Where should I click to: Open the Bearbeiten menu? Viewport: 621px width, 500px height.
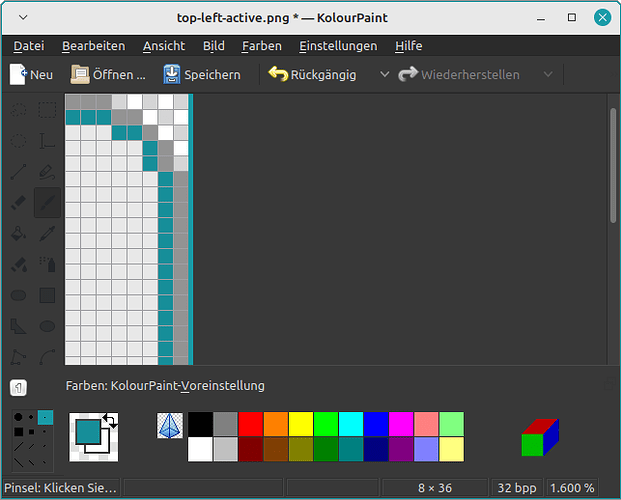click(x=93, y=46)
